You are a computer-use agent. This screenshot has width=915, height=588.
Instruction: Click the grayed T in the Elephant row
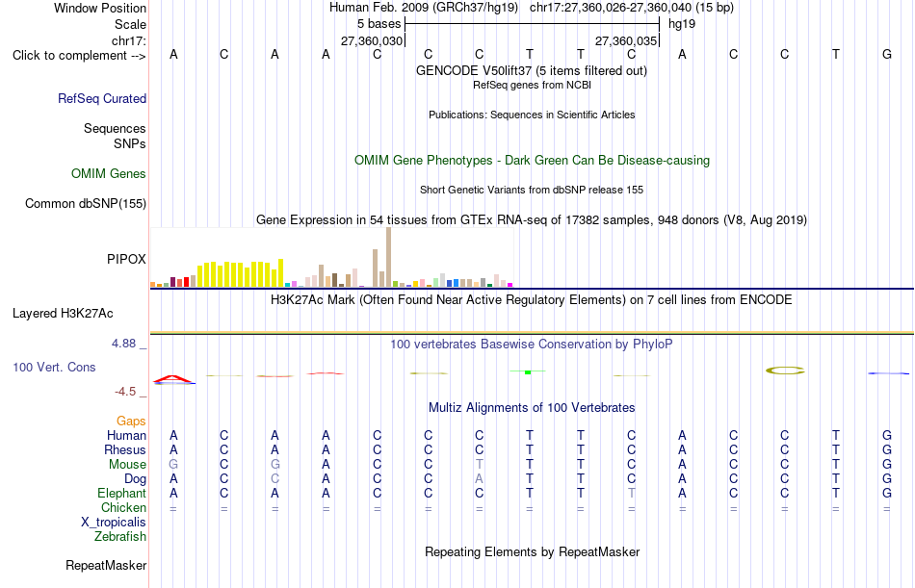coord(632,494)
